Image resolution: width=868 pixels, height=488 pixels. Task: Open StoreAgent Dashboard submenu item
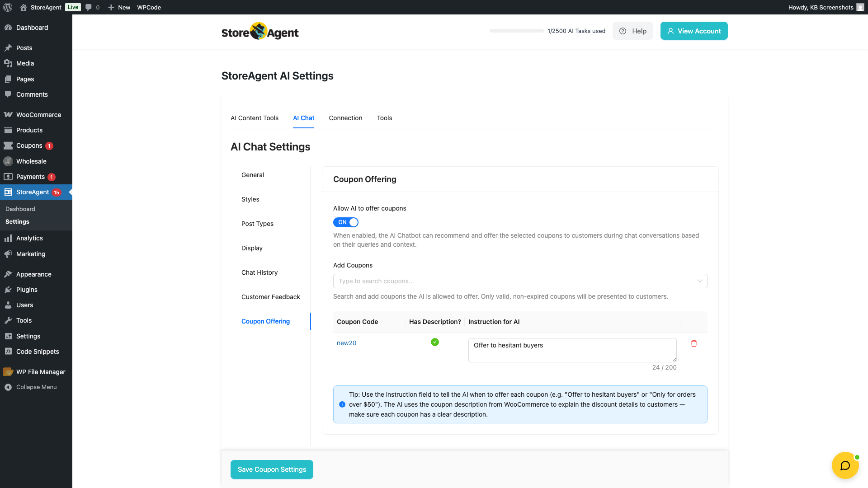[20, 209]
